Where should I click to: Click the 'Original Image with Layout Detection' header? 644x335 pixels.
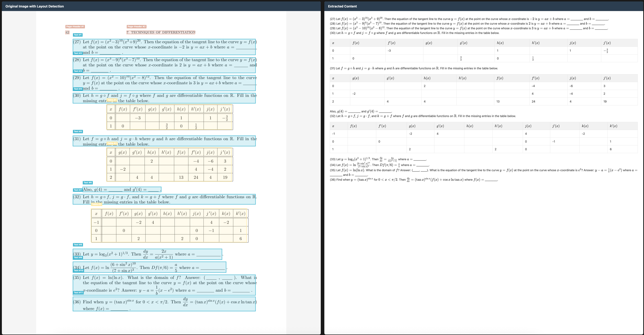35,6
